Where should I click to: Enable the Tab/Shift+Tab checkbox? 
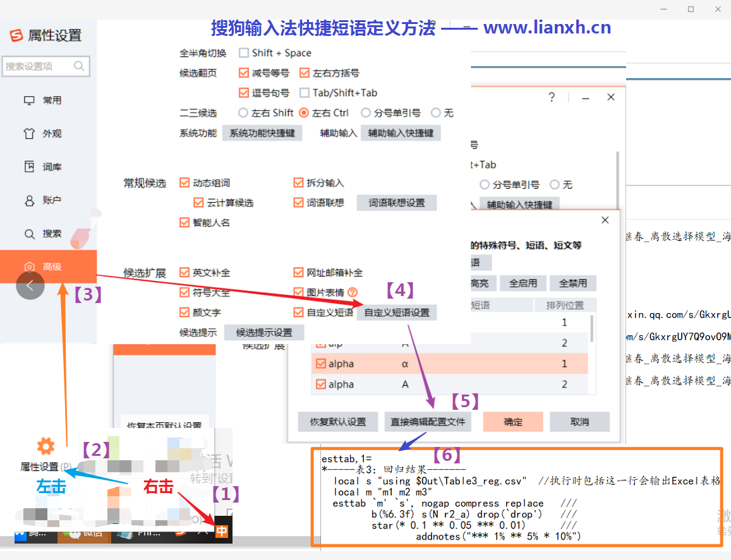[305, 93]
